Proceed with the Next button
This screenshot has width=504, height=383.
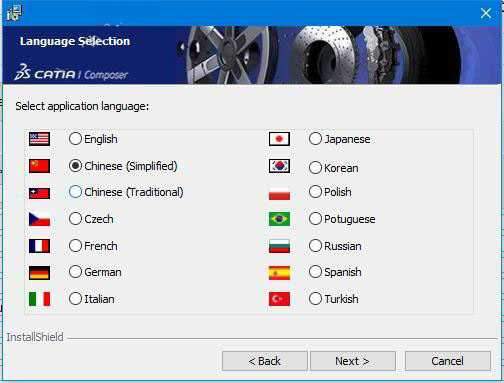pyautogui.click(x=353, y=361)
